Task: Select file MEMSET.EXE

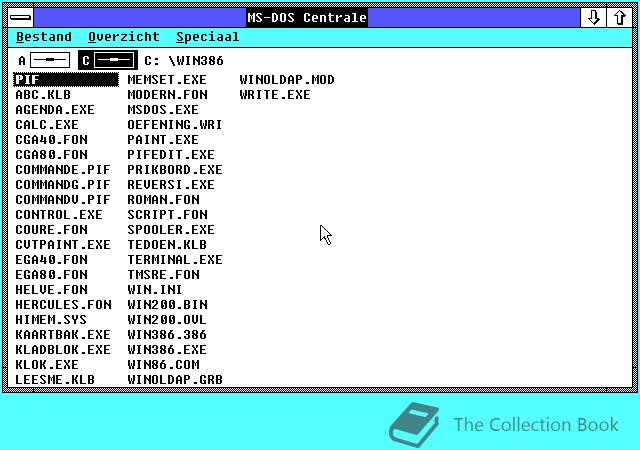Action: click(x=167, y=80)
